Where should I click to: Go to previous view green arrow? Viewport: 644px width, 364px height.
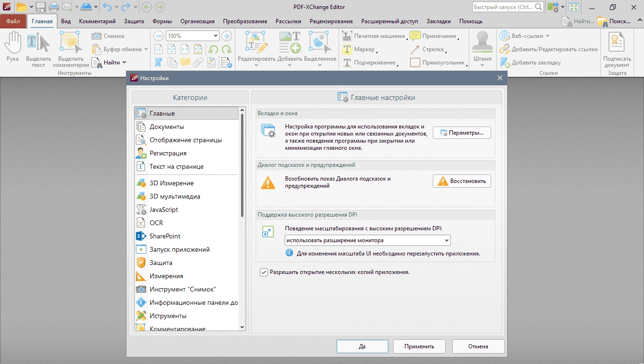point(146,7)
